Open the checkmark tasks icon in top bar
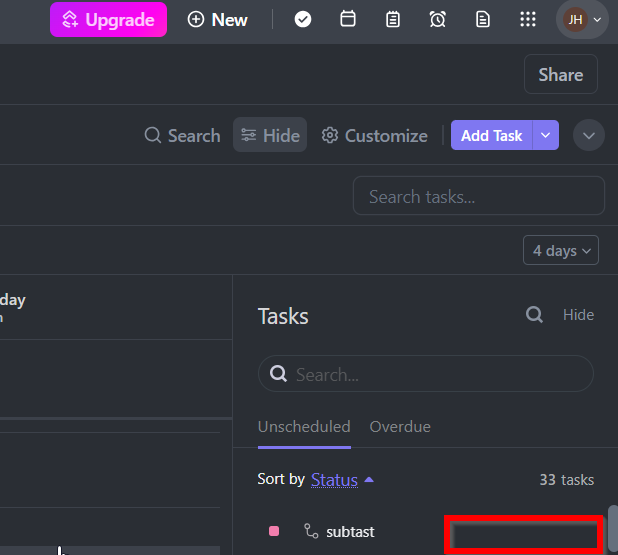The height and width of the screenshot is (555, 618). pos(303,19)
